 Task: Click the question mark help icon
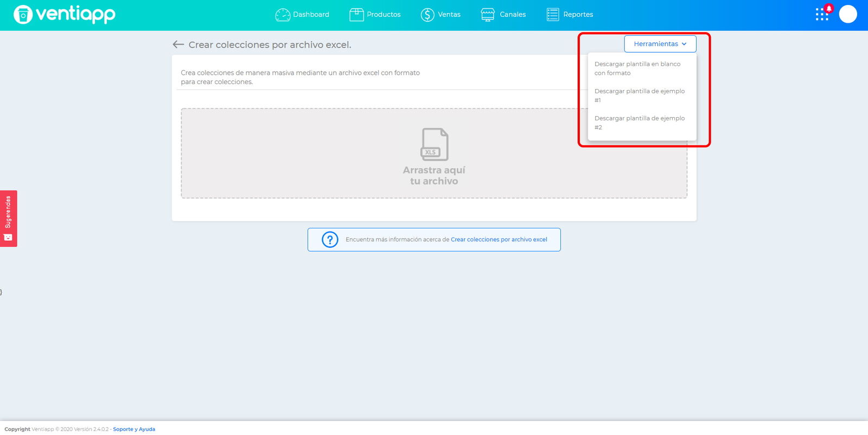click(330, 239)
